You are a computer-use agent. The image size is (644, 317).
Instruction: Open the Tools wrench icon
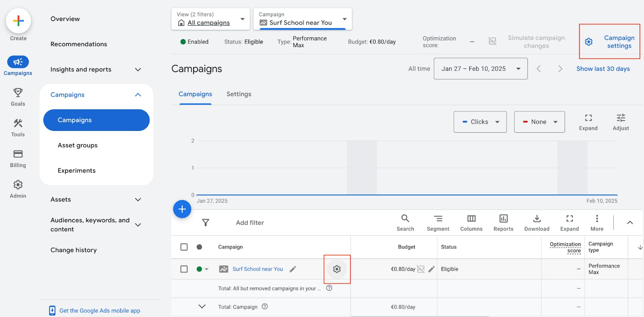pyautogui.click(x=18, y=123)
